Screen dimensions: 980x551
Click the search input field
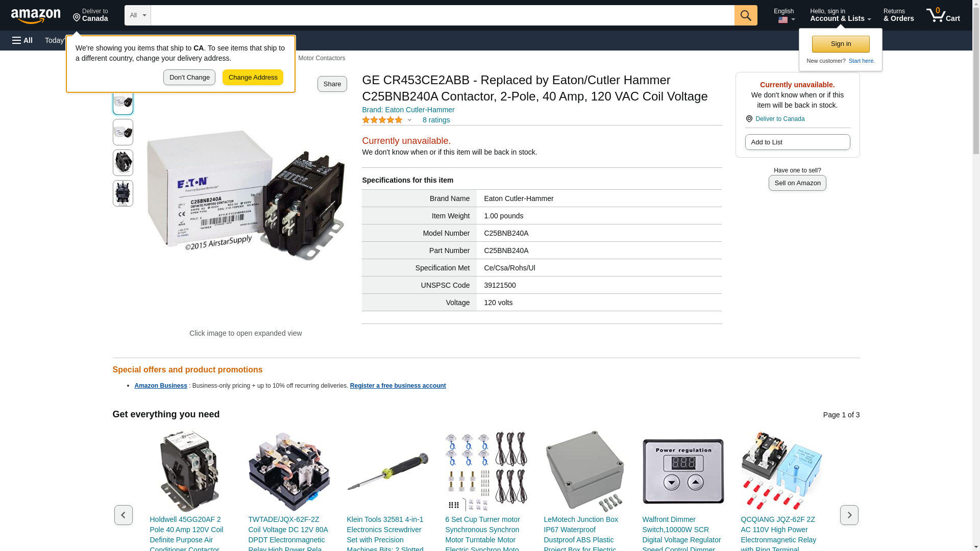pyautogui.click(x=443, y=15)
